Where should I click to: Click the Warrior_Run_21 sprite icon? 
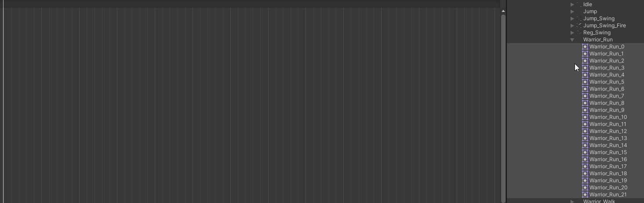pos(585,195)
